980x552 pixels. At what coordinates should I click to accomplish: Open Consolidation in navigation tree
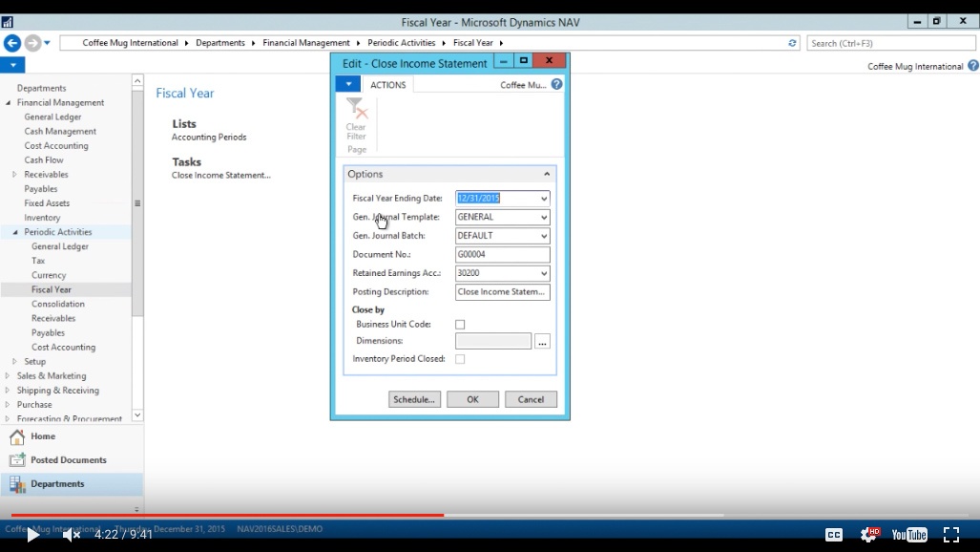(x=58, y=304)
